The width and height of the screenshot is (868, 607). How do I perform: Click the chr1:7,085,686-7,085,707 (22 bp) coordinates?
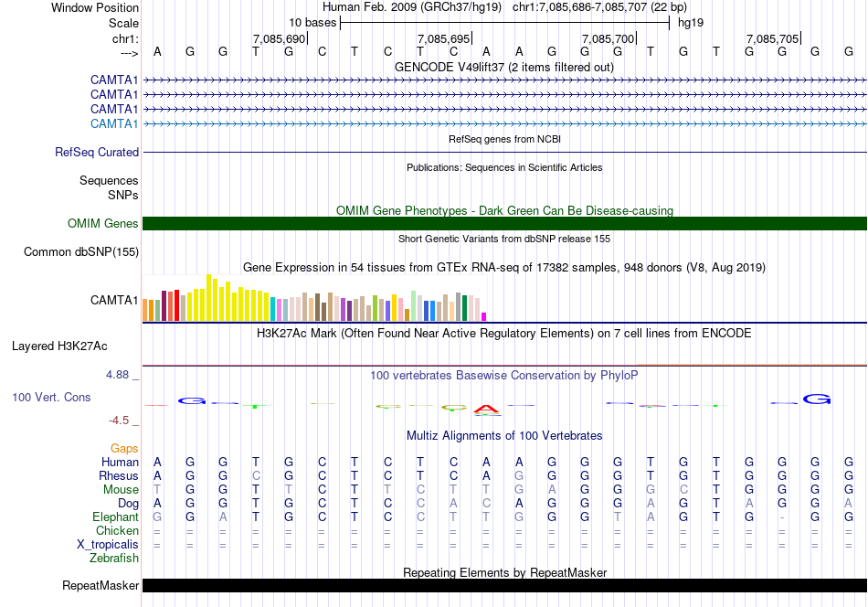[x=599, y=7]
